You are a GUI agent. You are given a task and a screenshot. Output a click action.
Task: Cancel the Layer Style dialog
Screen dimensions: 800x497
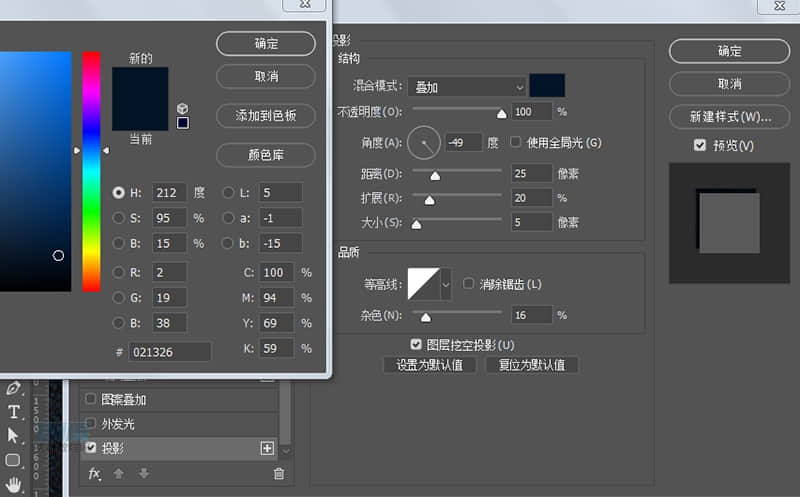[x=729, y=84]
